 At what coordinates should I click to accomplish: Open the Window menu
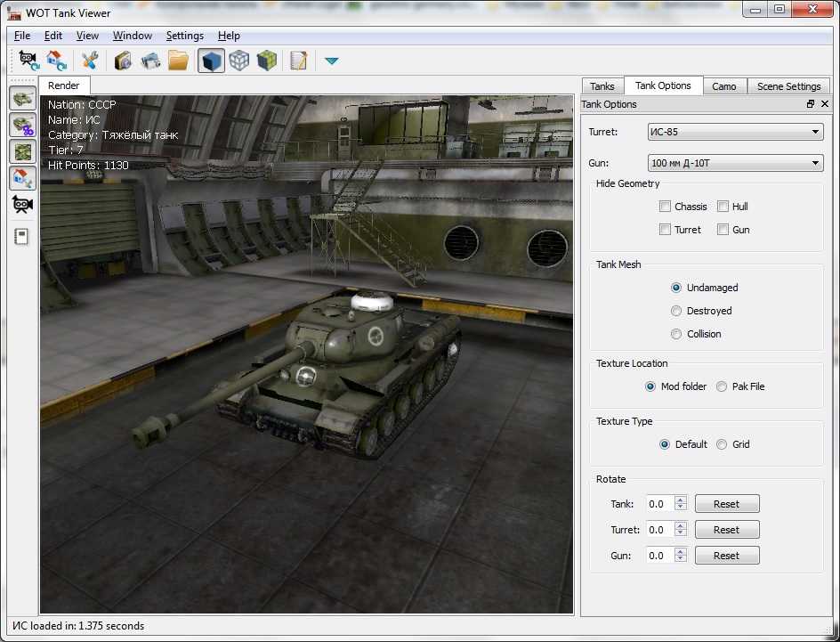tap(132, 36)
